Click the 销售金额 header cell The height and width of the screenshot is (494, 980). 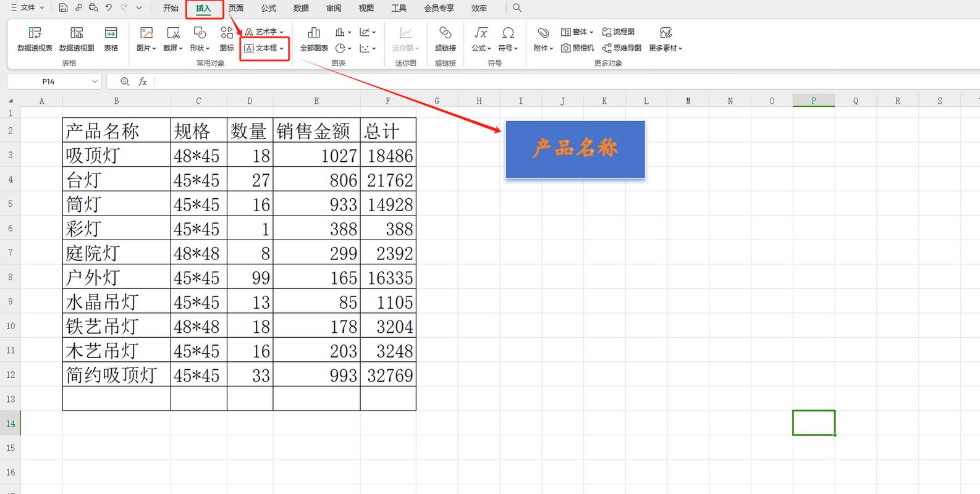(x=316, y=131)
